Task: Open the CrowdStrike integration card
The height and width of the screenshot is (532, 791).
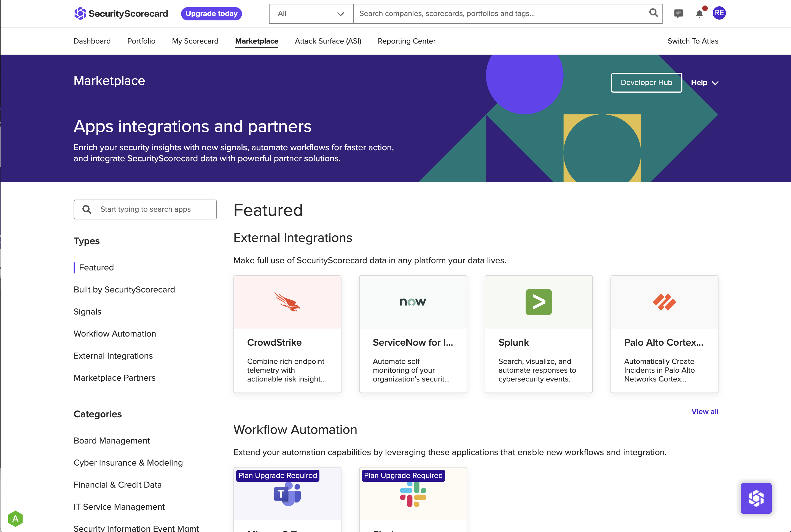Action: pyautogui.click(x=287, y=334)
